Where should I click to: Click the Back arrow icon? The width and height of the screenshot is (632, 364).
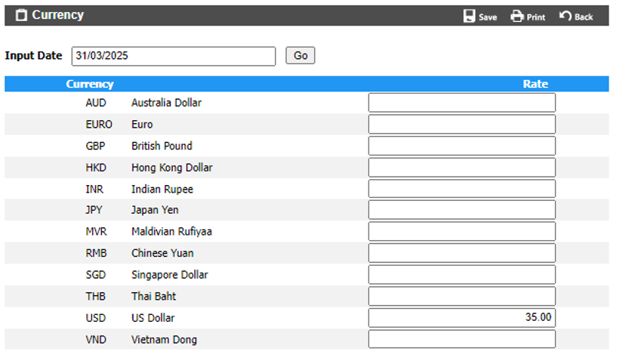pyautogui.click(x=566, y=16)
